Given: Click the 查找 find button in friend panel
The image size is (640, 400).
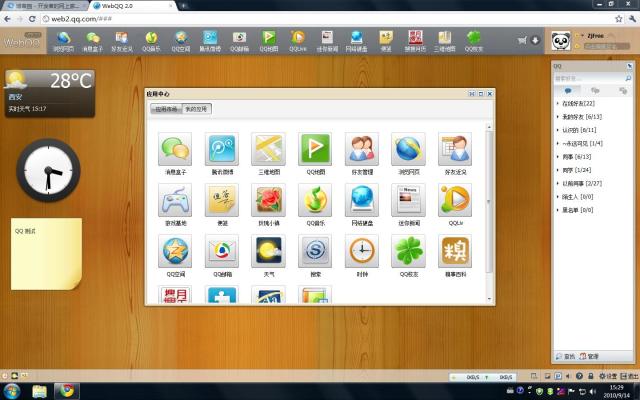Looking at the screenshot, I should tap(565, 357).
